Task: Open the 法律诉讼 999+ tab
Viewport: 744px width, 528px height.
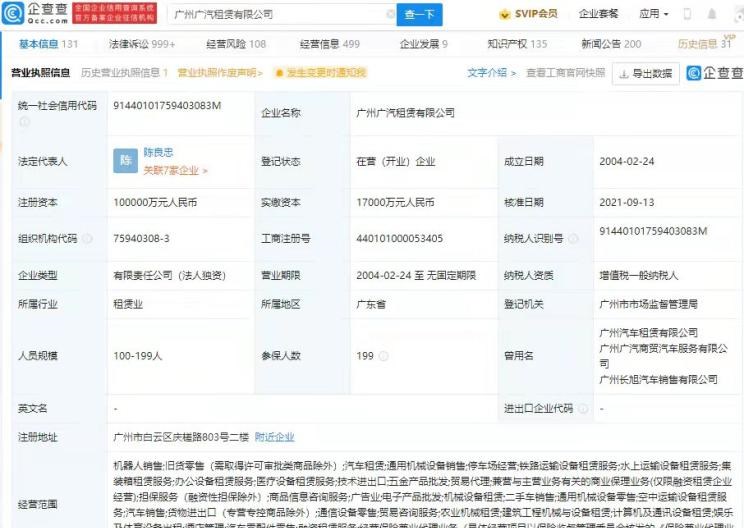Action: click(x=142, y=44)
